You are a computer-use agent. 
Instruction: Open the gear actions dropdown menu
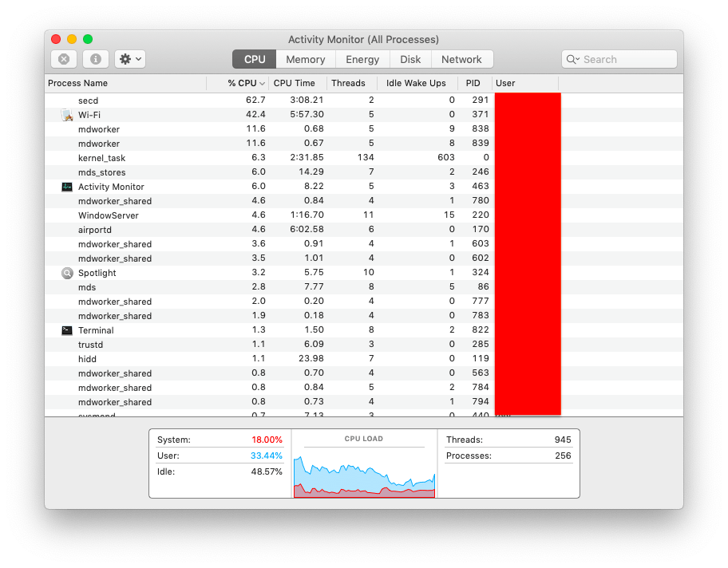[x=130, y=59]
